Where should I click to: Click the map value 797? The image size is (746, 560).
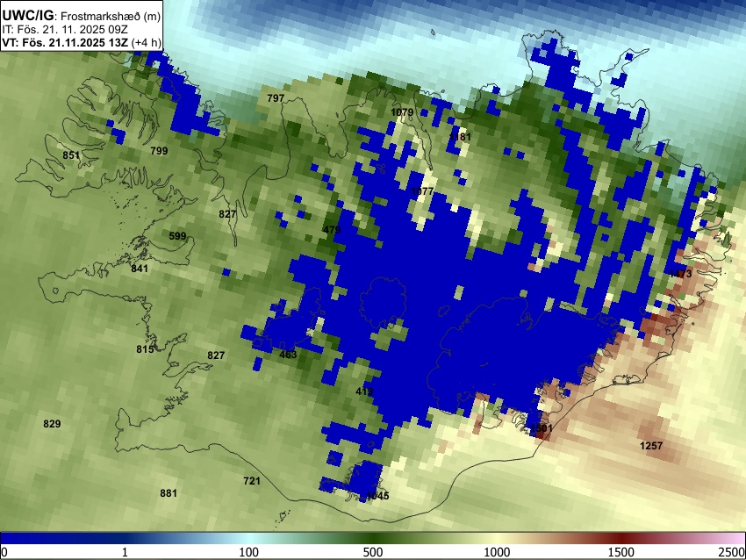click(x=276, y=98)
